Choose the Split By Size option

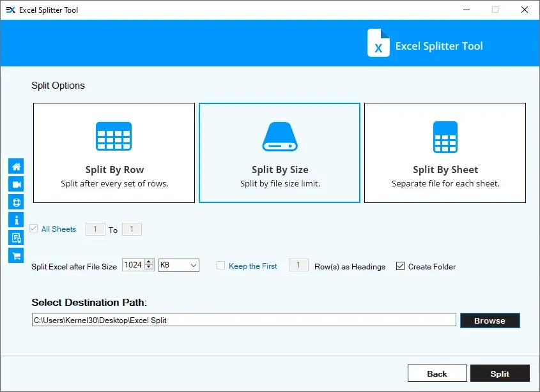279,153
